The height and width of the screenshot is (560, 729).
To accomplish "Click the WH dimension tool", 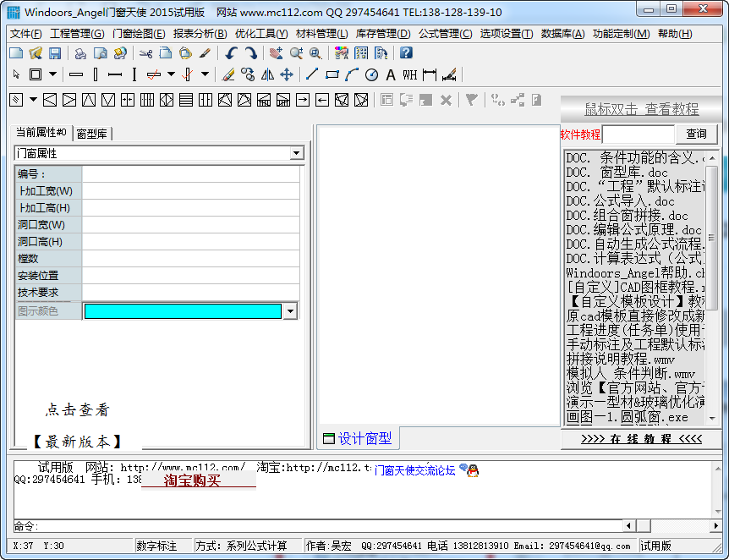I will tap(410, 74).
